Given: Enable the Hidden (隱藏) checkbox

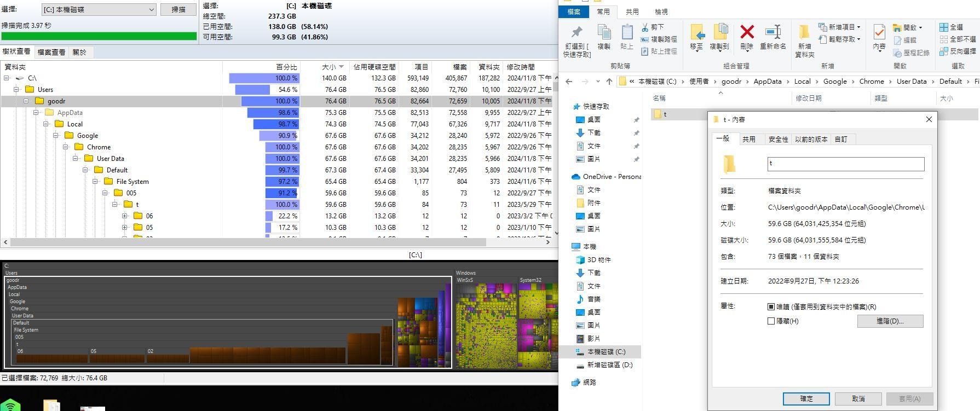Looking at the screenshot, I should (x=771, y=321).
